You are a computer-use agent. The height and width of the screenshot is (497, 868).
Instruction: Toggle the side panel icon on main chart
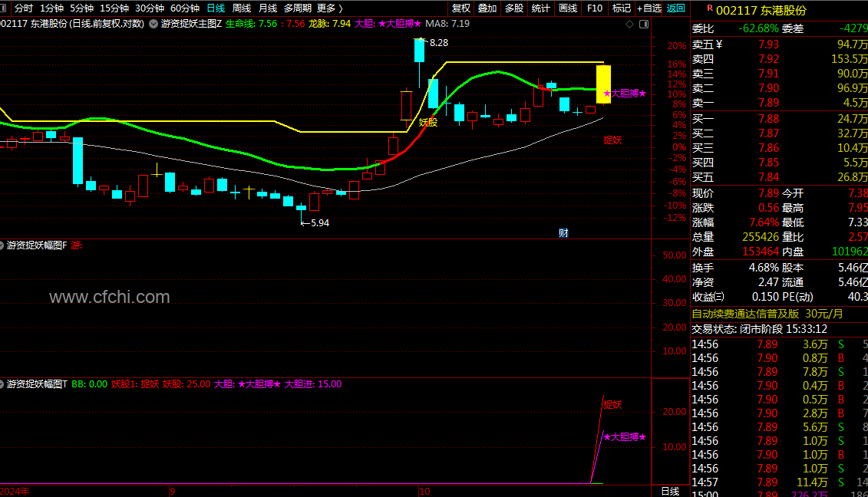644,24
